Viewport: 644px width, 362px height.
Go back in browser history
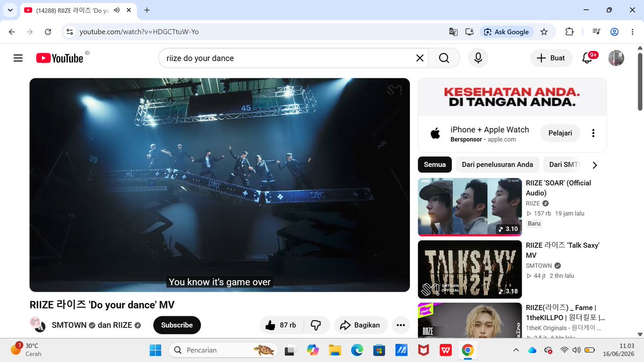click(x=12, y=32)
